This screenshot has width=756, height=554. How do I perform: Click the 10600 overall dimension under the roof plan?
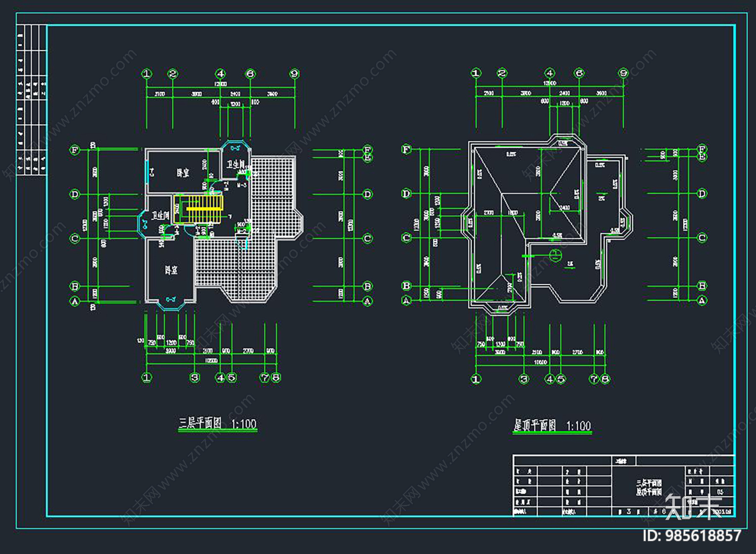[540, 362]
